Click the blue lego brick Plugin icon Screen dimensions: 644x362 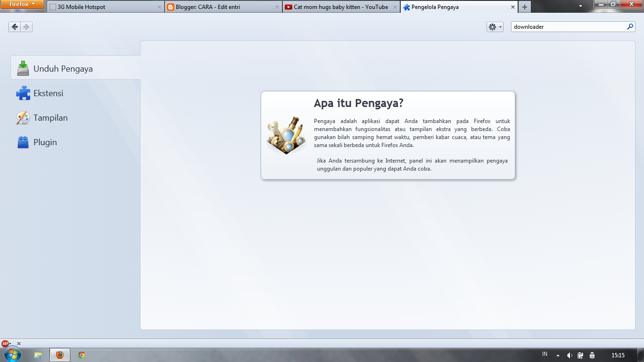tap(23, 142)
